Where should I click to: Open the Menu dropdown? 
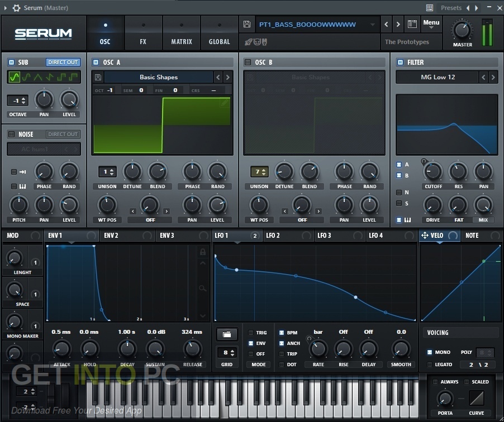(x=431, y=24)
